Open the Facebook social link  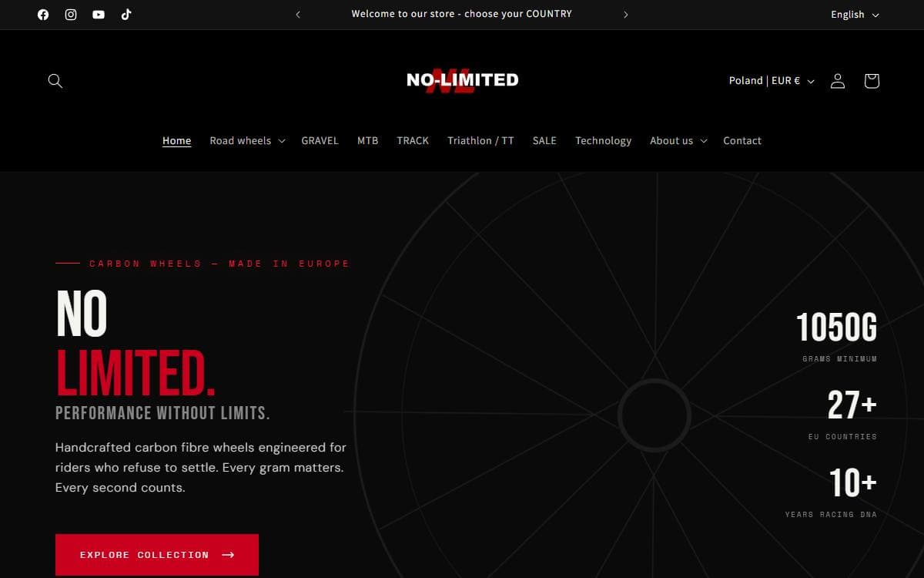click(x=43, y=15)
